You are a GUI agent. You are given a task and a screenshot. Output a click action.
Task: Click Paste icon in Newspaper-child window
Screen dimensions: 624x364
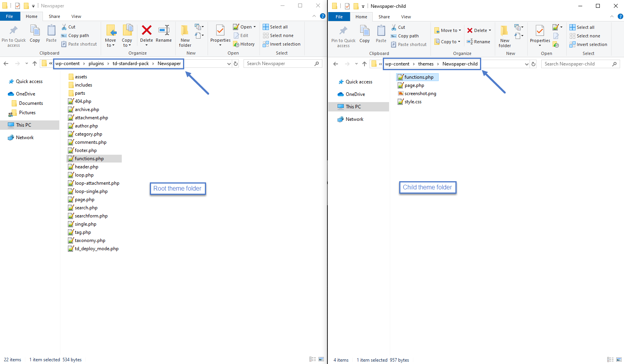(381, 31)
